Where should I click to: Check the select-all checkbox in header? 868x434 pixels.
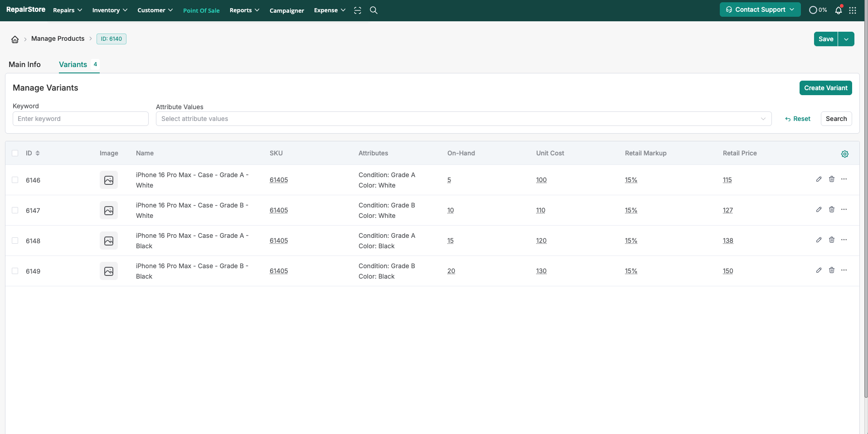[x=15, y=153]
